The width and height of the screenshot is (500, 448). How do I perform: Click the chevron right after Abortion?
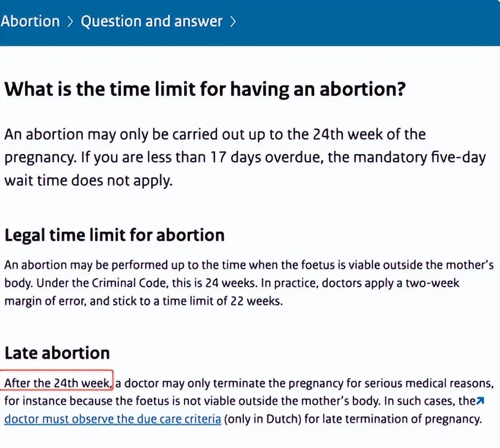(x=70, y=22)
